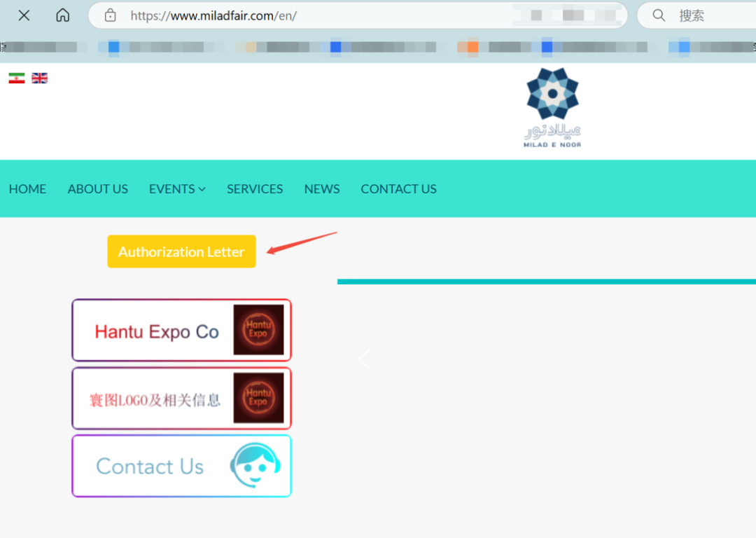This screenshot has height=538, width=756.
Task: Open the NEWS menu item
Action: pos(322,188)
